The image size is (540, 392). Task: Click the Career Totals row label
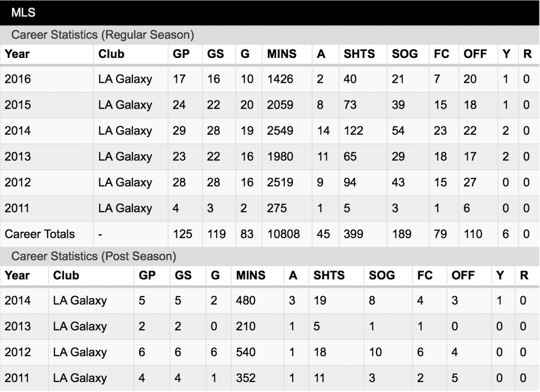click(x=40, y=234)
